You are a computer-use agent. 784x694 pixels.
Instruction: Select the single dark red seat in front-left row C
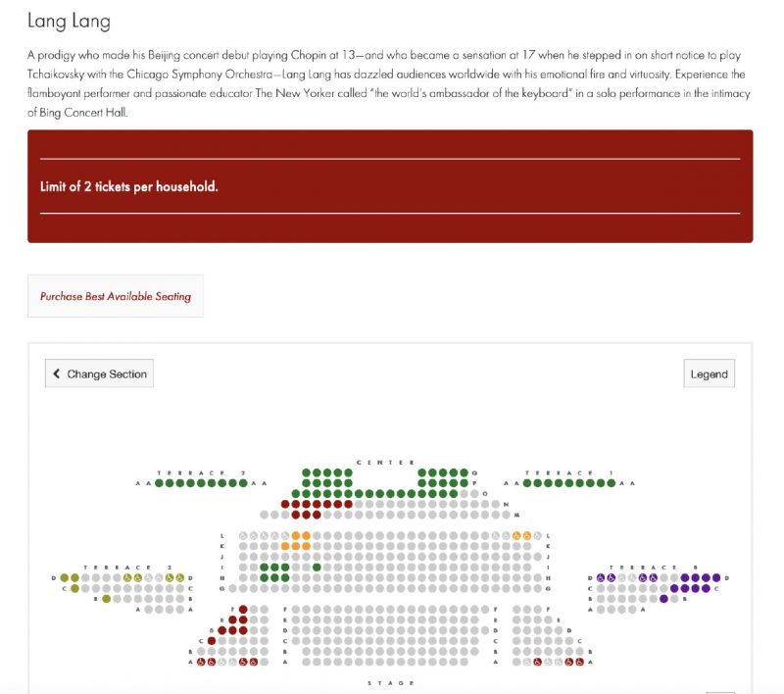pos(211,641)
